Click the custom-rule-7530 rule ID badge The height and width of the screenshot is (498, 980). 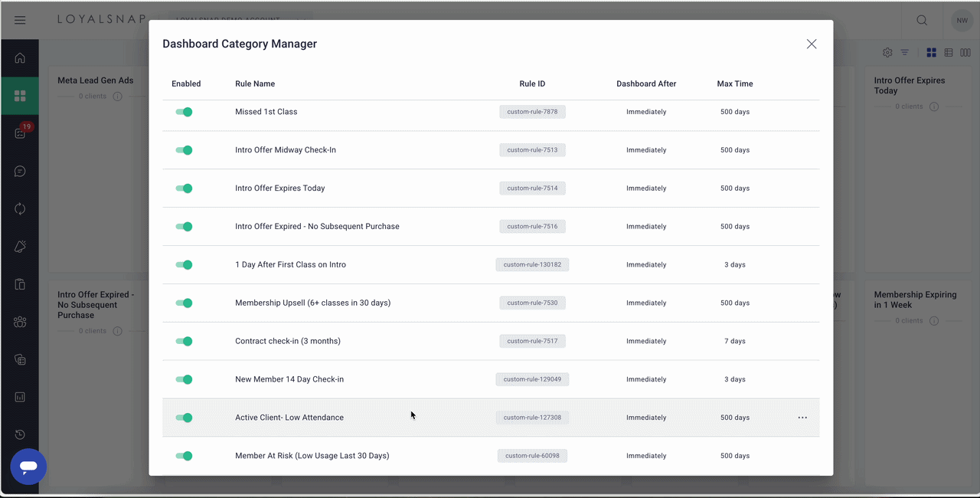pos(532,303)
